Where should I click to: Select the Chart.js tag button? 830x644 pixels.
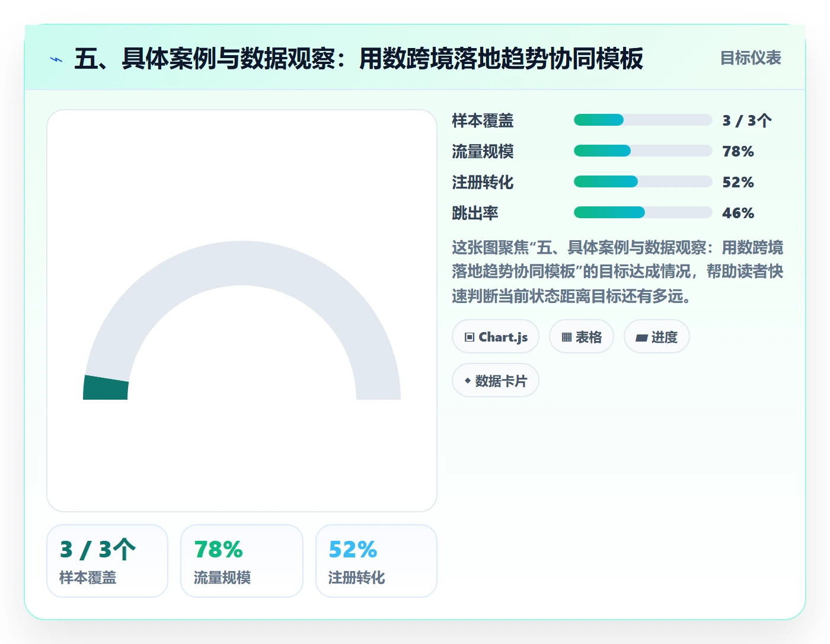click(496, 337)
